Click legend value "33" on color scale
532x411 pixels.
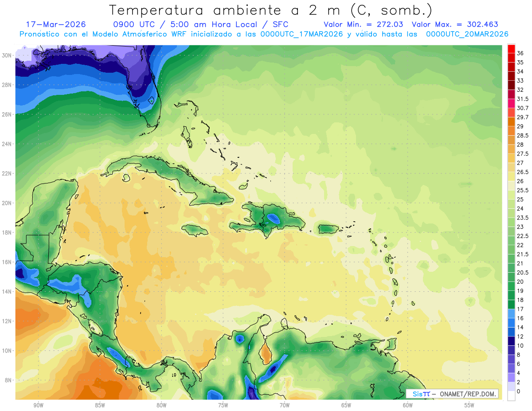[520, 81]
